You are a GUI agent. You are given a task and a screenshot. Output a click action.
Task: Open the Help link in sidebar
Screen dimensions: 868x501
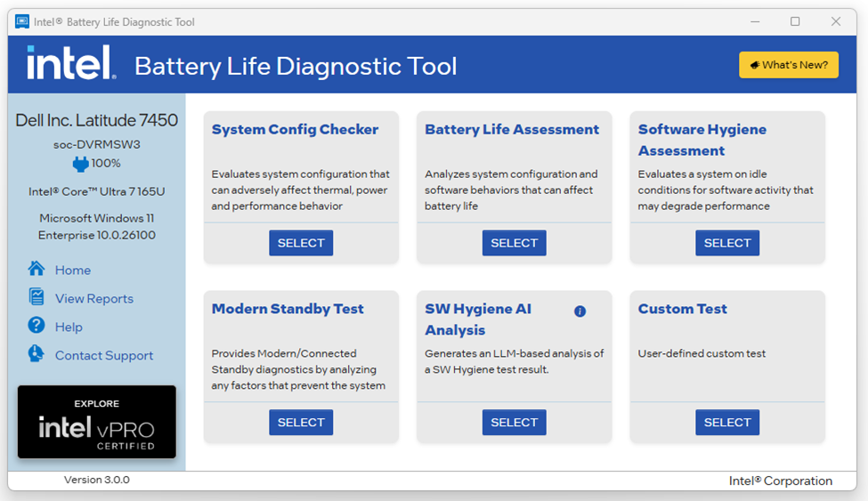69,327
